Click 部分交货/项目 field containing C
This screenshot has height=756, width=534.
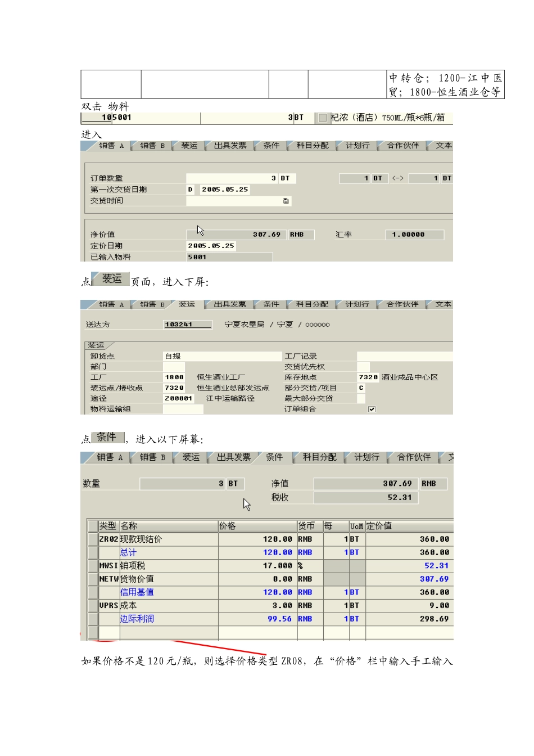(x=361, y=388)
